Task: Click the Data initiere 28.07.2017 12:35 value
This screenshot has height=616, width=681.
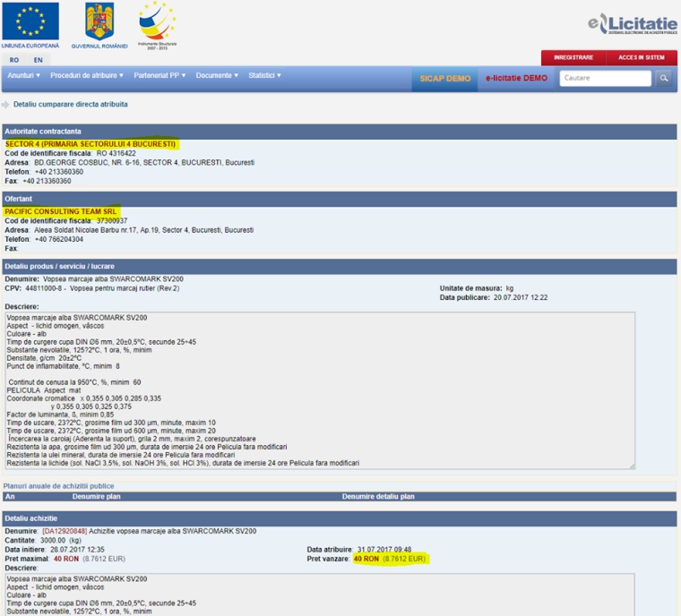Action: (x=77, y=550)
